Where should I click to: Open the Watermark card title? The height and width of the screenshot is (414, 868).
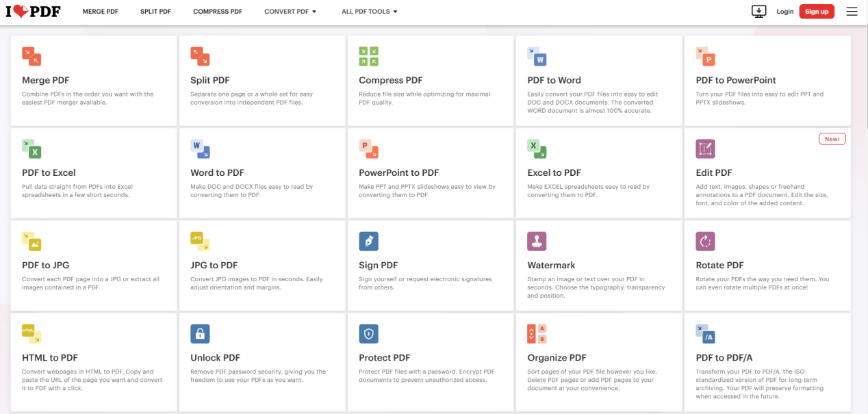(x=551, y=265)
